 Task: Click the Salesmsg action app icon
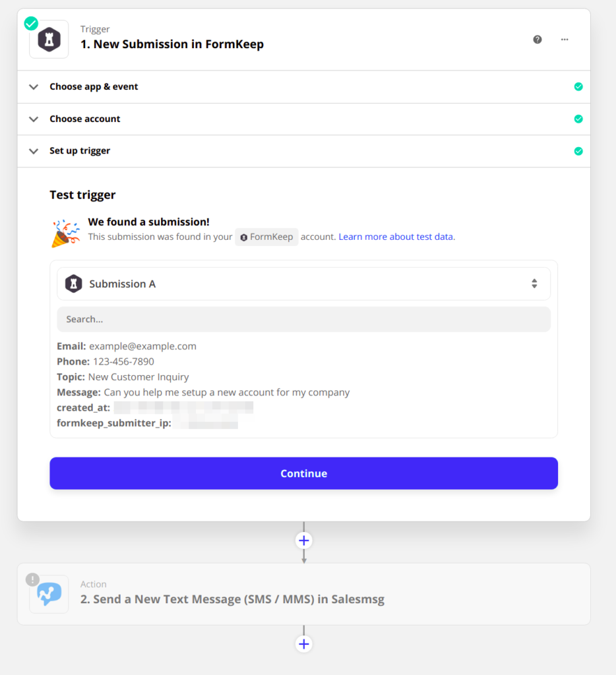pyautogui.click(x=49, y=594)
